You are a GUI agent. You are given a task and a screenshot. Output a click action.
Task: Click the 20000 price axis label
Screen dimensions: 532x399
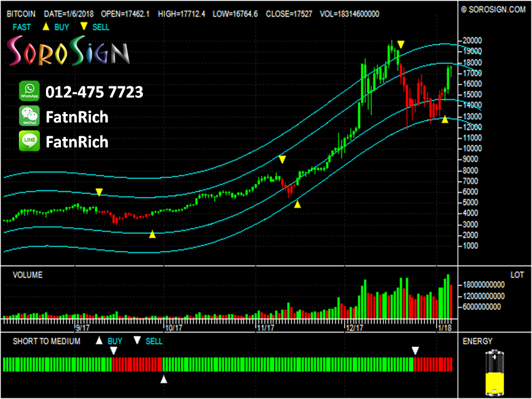(472, 40)
